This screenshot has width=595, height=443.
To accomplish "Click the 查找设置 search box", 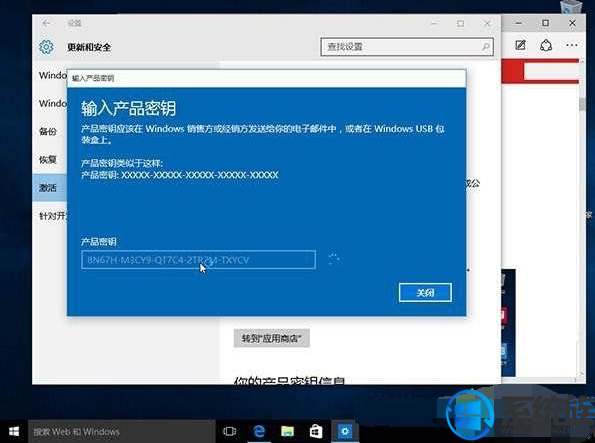I will coord(407,47).
